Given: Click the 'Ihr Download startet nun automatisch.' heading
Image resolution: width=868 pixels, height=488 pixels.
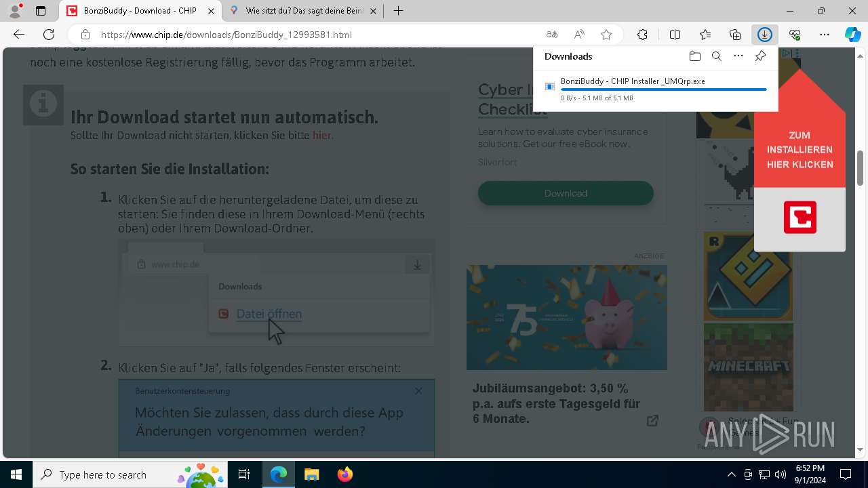Looking at the screenshot, I should tap(224, 117).
